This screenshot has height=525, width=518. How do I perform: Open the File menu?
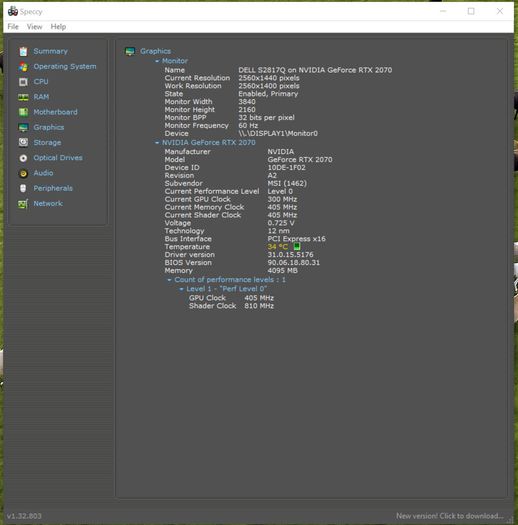(x=13, y=27)
